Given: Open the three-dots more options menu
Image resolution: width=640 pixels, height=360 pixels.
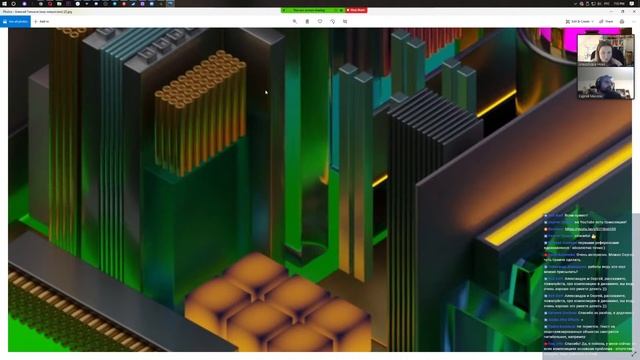Looking at the screenshot, I should click(x=634, y=22).
